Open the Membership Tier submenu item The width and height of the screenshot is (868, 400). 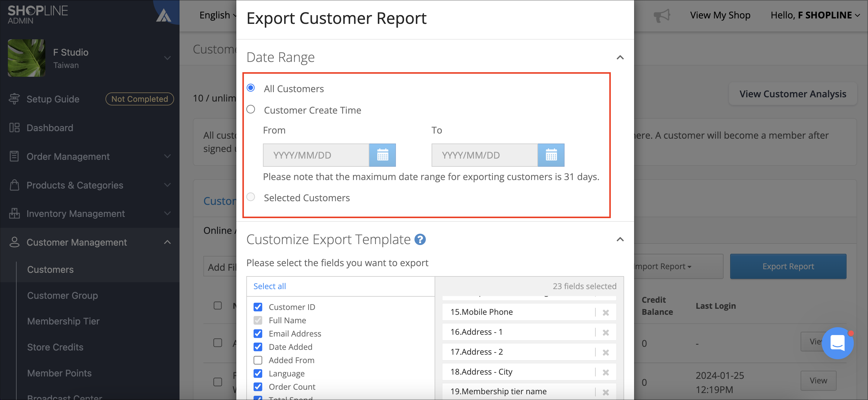click(x=63, y=321)
